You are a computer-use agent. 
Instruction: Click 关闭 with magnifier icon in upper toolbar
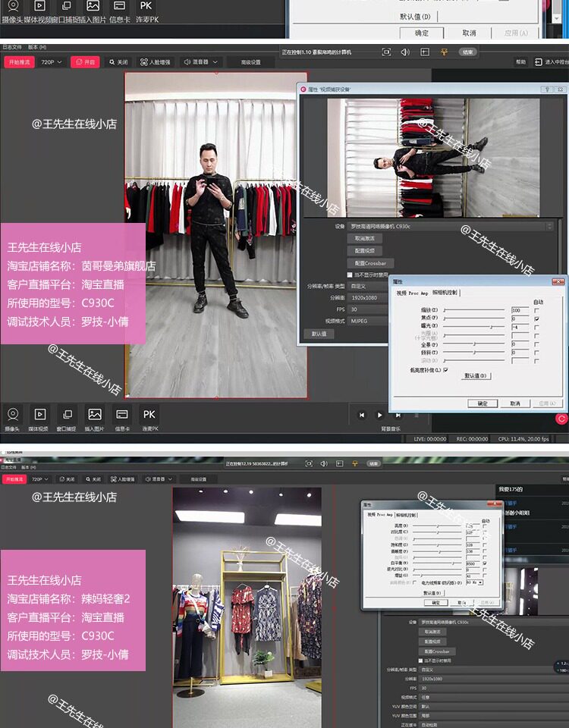pyautogui.click(x=118, y=61)
